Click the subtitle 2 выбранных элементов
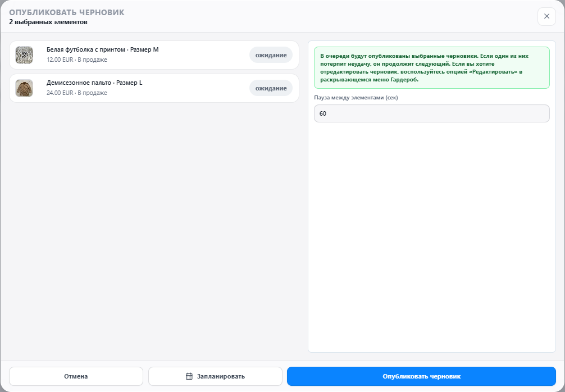Viewport: 565px width, 392px height. pyautogui.click(x=48, y=22)
